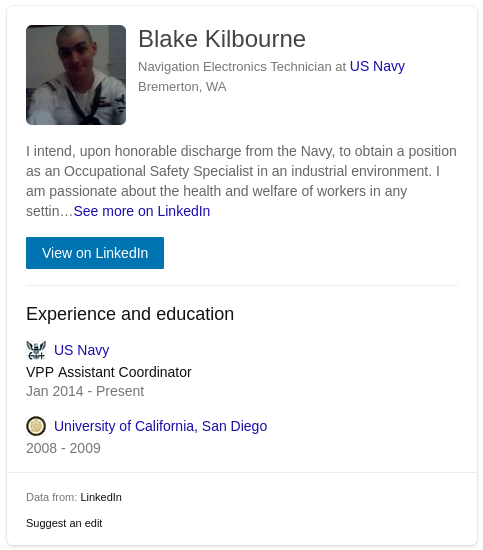The height and width of the screenshot is (550, 483).
Task: Click the Bremerton, WA location text
Action: coord(182,87)
